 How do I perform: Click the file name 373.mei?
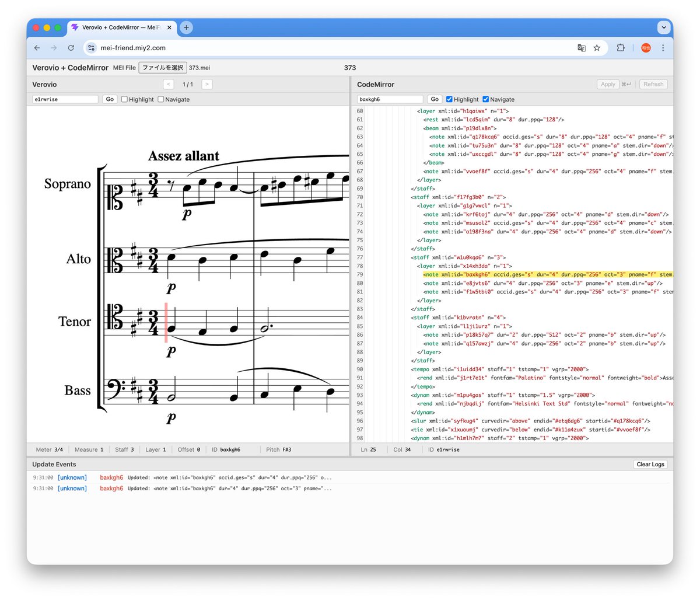[x=199, y=68]
